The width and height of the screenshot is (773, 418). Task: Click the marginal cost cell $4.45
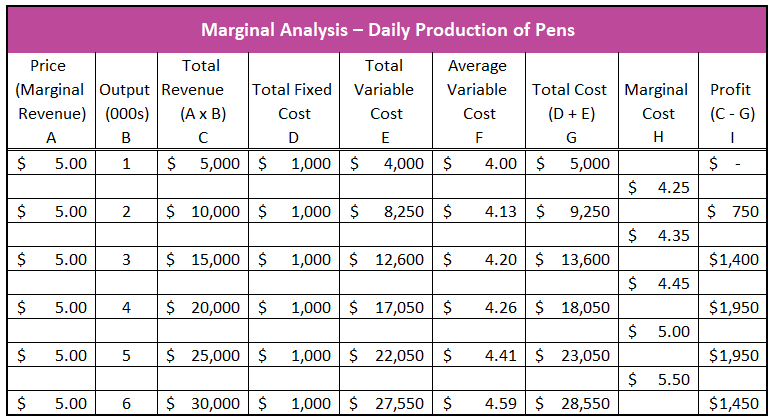(658, 283)
